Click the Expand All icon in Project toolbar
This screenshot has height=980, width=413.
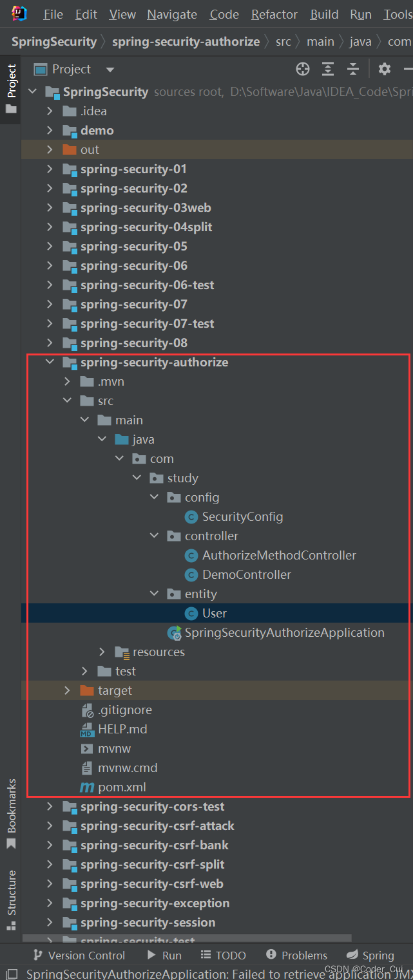click(328, 69)
